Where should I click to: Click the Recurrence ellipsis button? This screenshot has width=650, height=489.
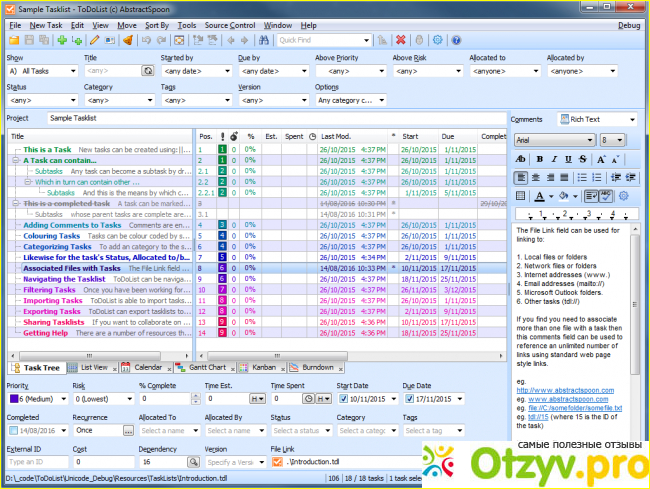coord(128,430)
